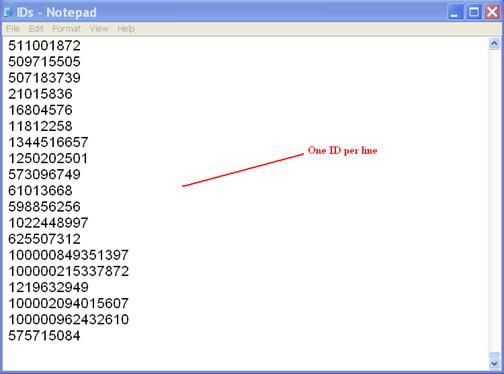This screenshot has height=374, width=504.
Task: Click the line 100000849351397
Action: (x=68, y=255)
